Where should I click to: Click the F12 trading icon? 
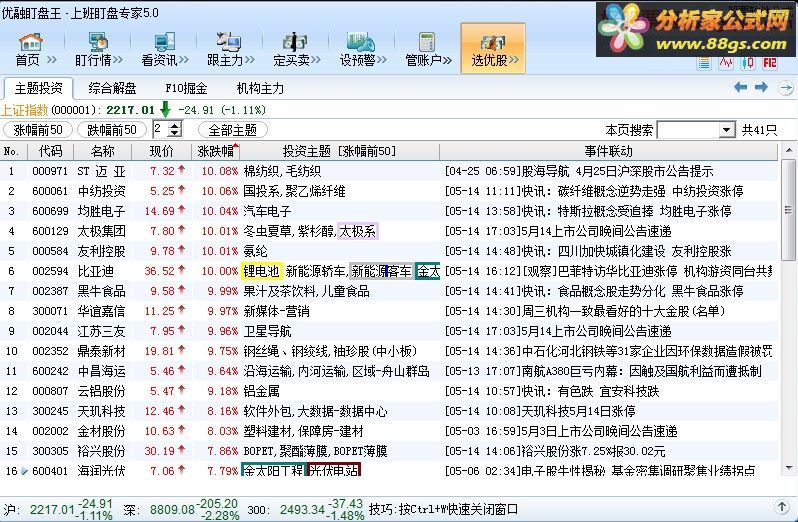click(770, 63)
